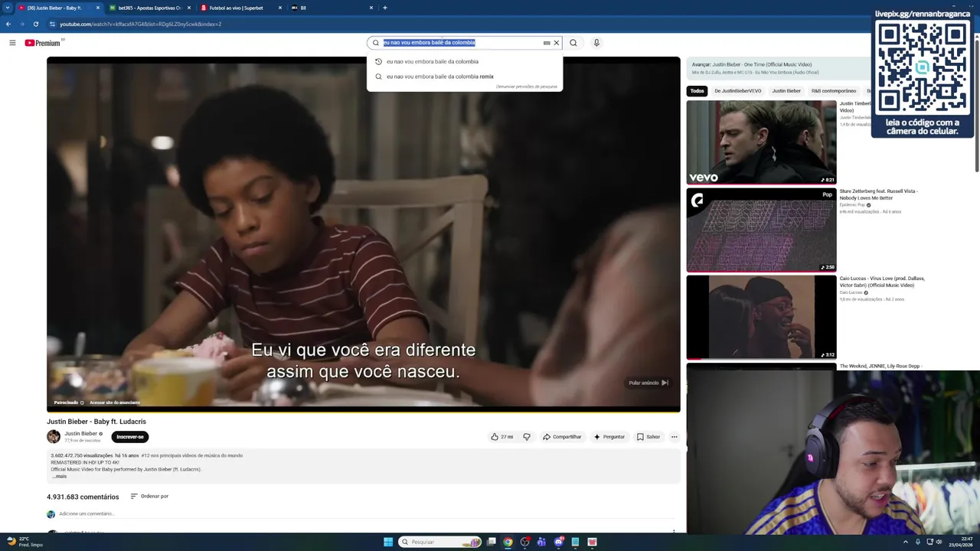
Task: Click the Compartilhar share button
Action: click(562, 437)
